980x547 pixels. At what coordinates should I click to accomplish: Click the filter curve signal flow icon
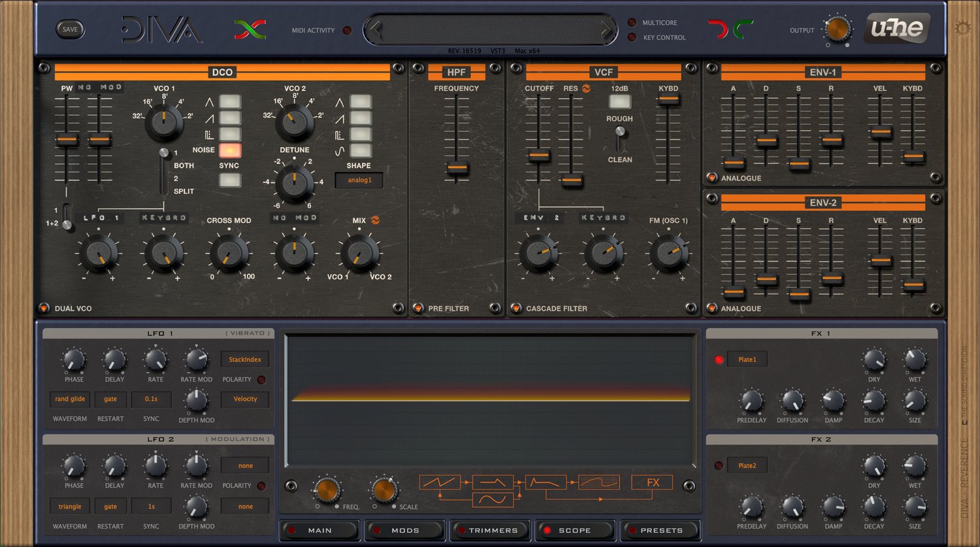click(x=598, y=482)
